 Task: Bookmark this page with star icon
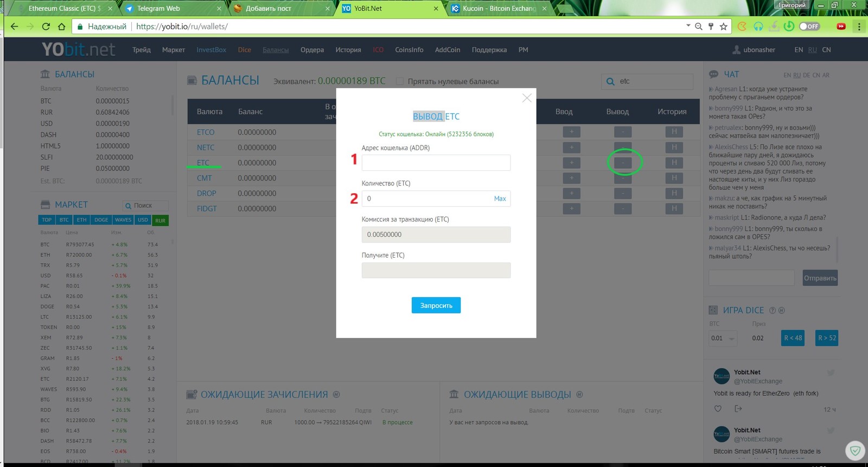[724, 26]
